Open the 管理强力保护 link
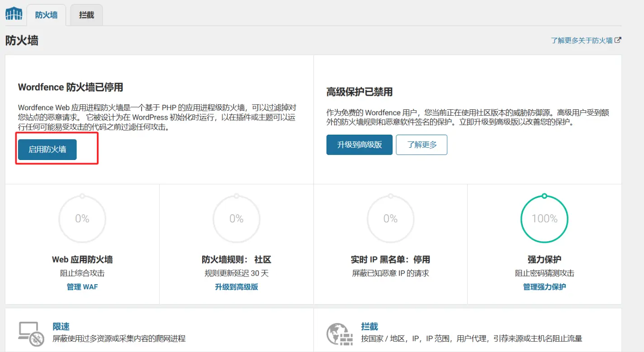 click(x=545, y=287)
